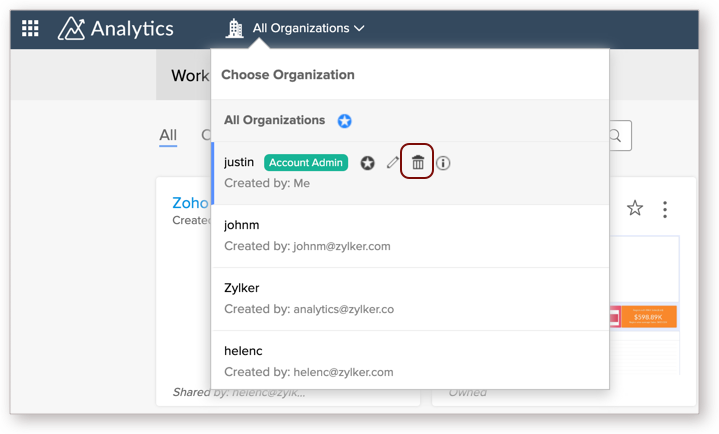Edit the justin organization via pencil icon
Screen dimensions: 719x434
[393, 162]
